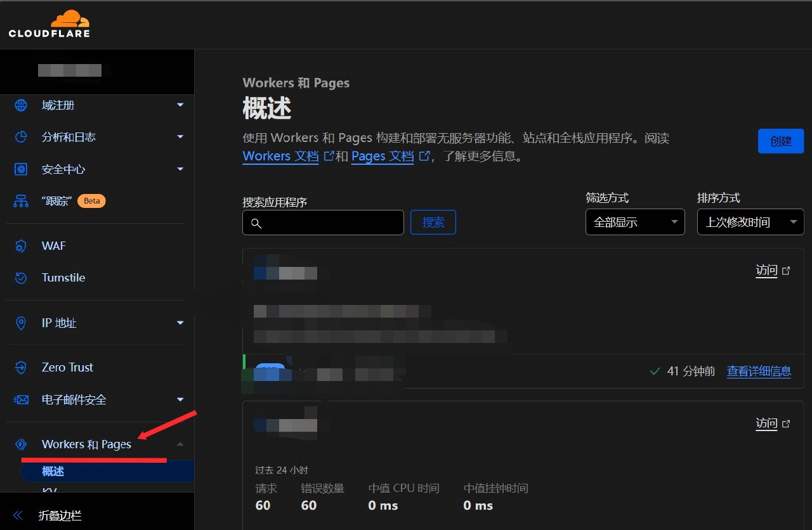Click the blue 创建 button
The width and height of the screenshot is (812, 530).
pos(781,141)
